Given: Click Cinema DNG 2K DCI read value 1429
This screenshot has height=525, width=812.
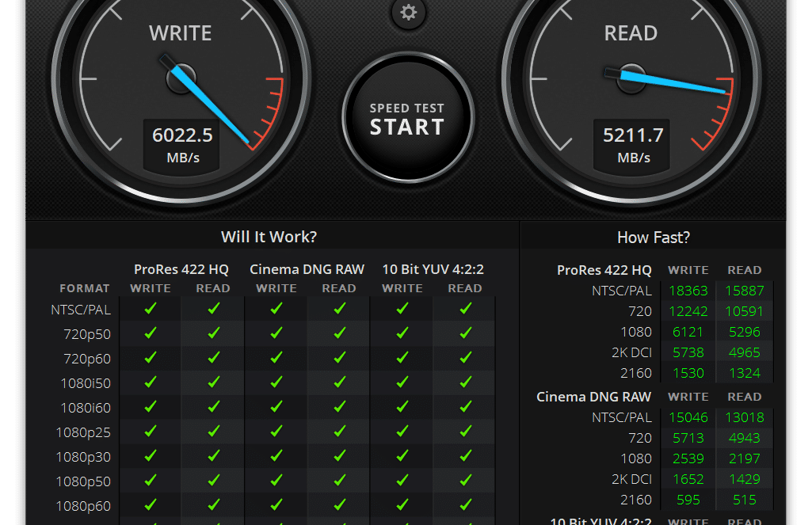Looking at the screenshot, I should (x=744, y=479).
